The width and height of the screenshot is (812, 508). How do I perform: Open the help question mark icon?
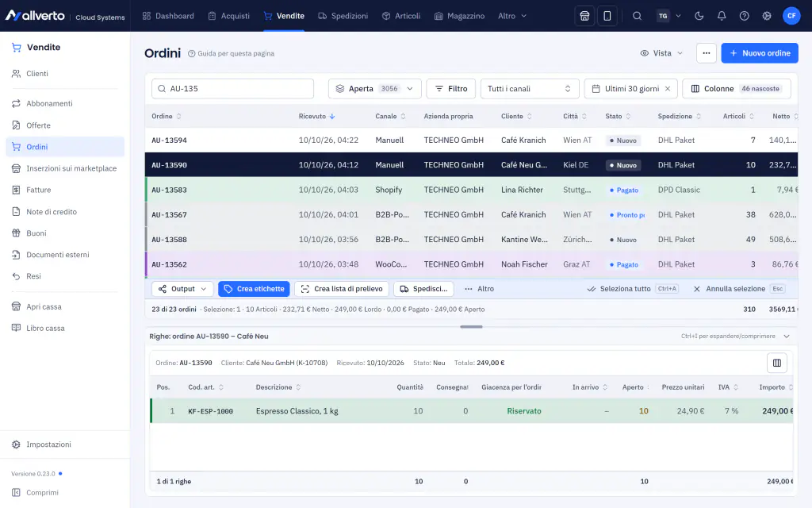(x=744, y=16)
